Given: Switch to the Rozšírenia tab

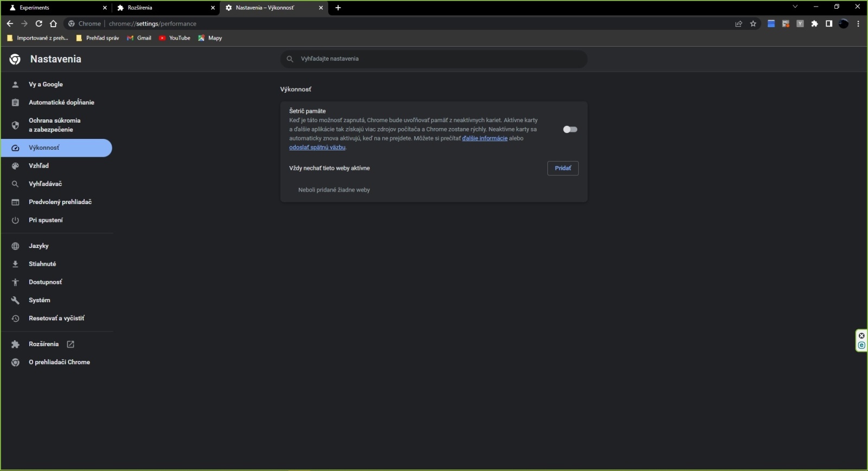Looking at the screenshot, I should (x=163, y=8).
